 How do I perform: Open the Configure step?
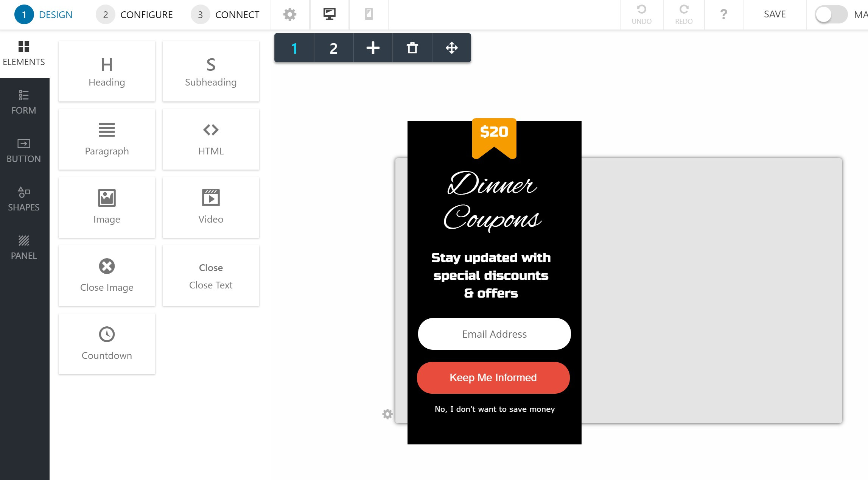135,15
